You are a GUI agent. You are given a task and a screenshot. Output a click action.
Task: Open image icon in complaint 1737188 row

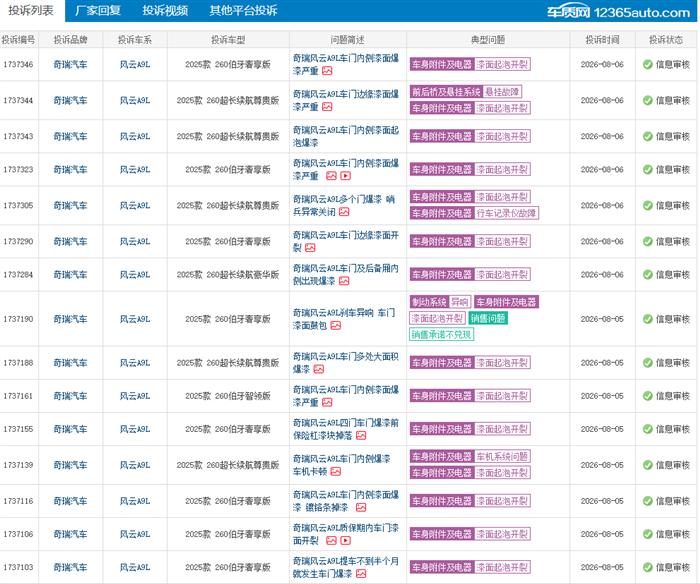[x=319, y=369]
